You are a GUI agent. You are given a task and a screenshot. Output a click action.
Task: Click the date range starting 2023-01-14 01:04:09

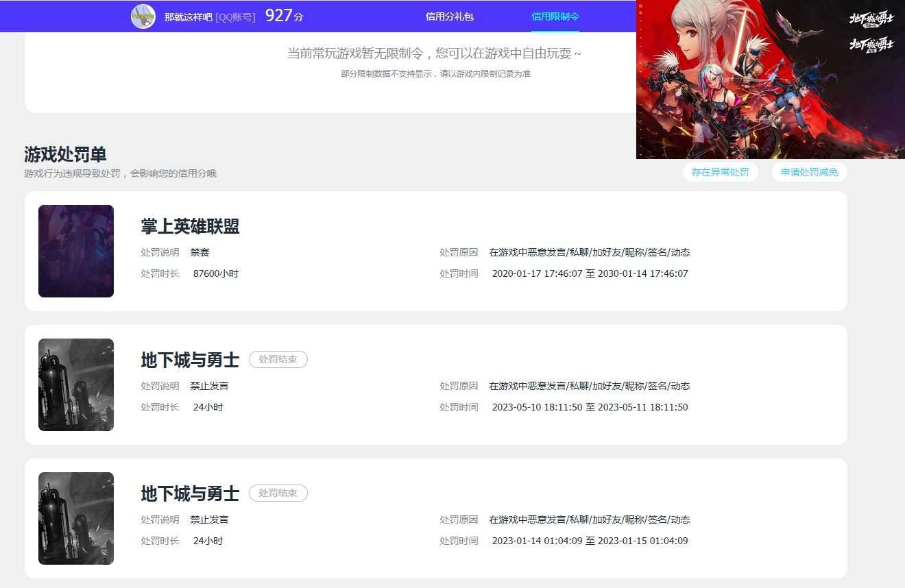coord(590,541)
